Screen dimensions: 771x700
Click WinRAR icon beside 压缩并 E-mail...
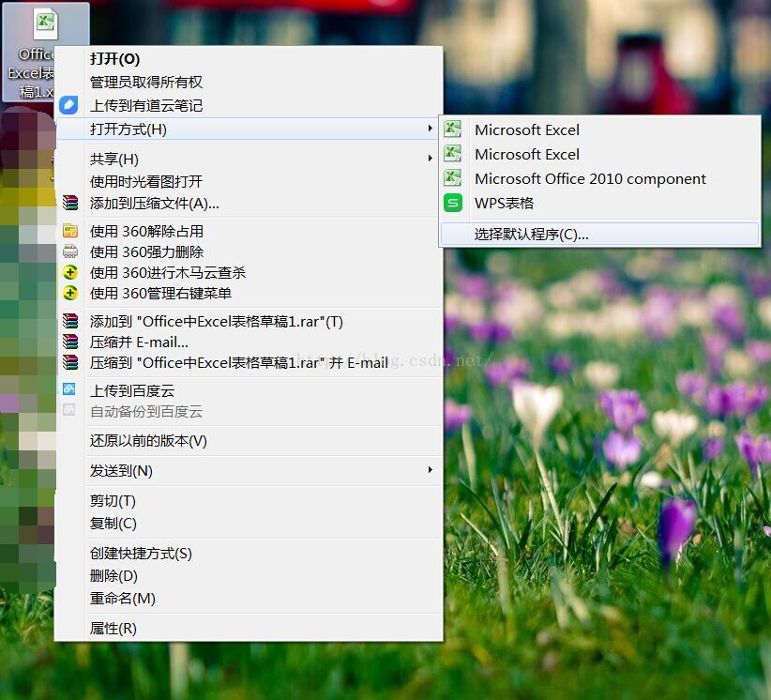click(x=70, y=342)
